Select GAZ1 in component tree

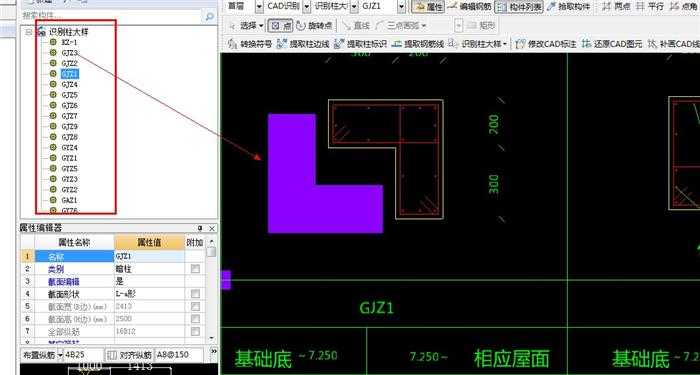pos(70,200)
